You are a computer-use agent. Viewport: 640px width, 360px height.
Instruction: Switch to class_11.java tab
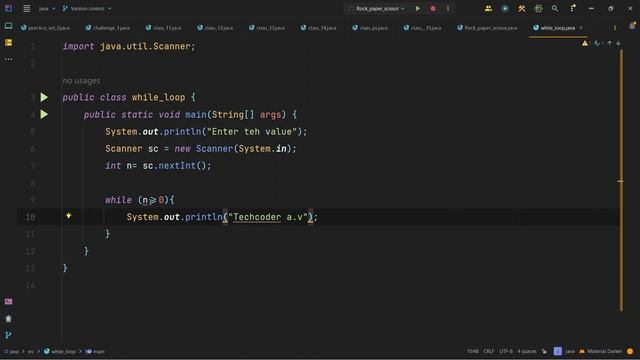pos(164,28)
